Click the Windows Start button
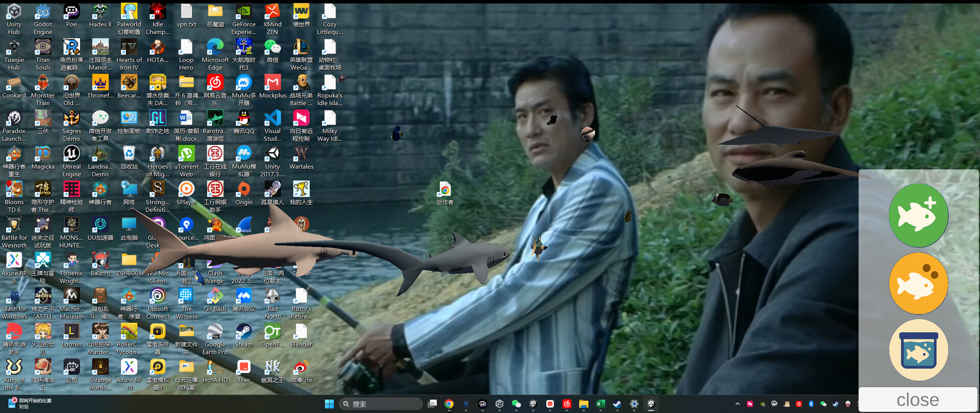This screenshot has height=413, width=980. [329, 404]
